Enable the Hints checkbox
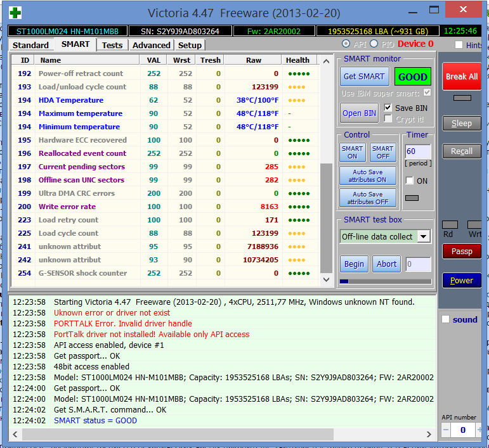This screenshot has height=448, width=489. click(x=459, y=45)
